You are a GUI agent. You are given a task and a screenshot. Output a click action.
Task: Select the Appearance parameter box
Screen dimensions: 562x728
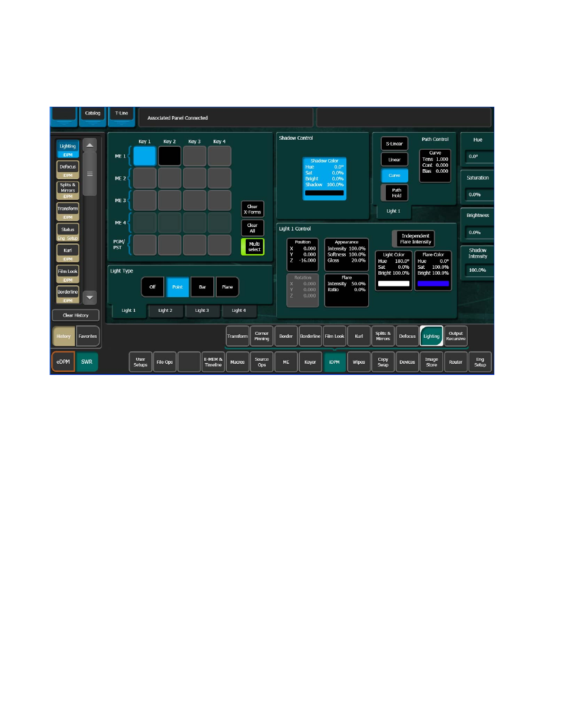[346, 254]
